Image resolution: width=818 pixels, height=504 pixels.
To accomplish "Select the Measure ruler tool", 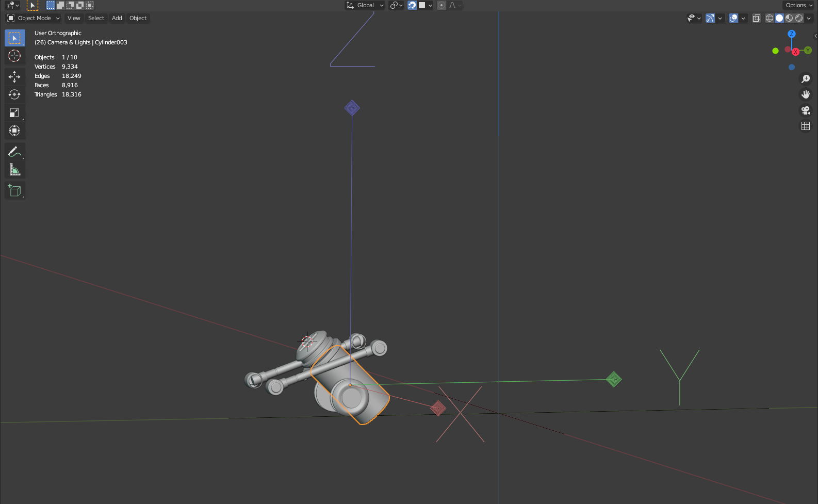I will click(14, 170).
